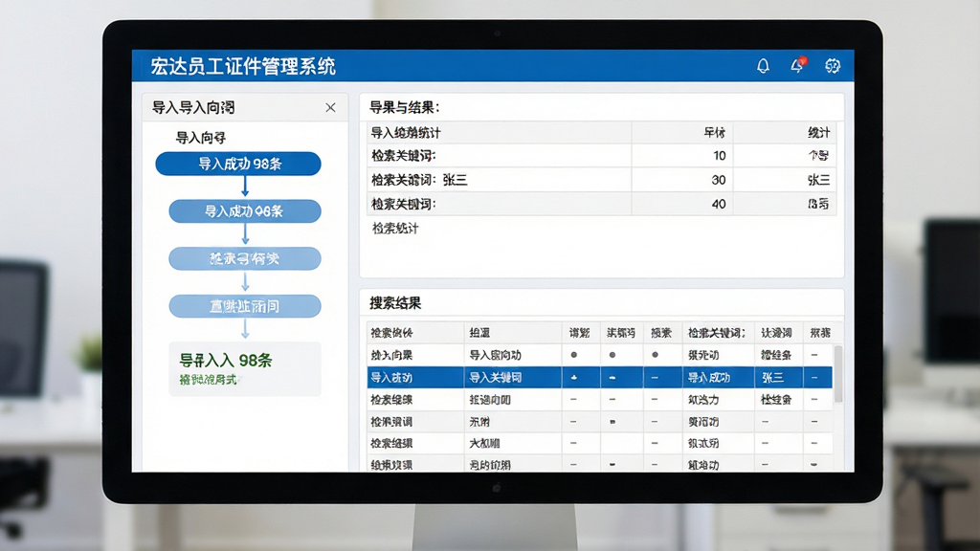
Task: Click the third wizard step pill
Action: pos(245,258)
